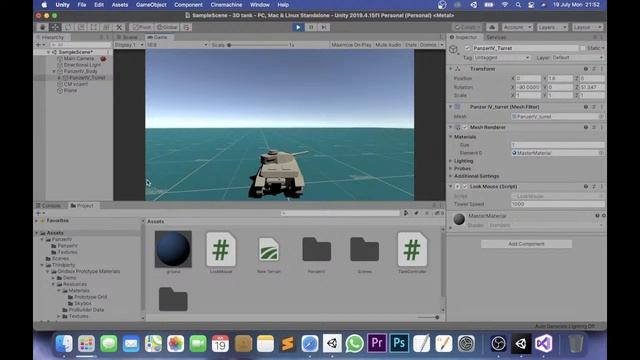Select the custom editor tools icon
The image size is (640, 360).
119,27
